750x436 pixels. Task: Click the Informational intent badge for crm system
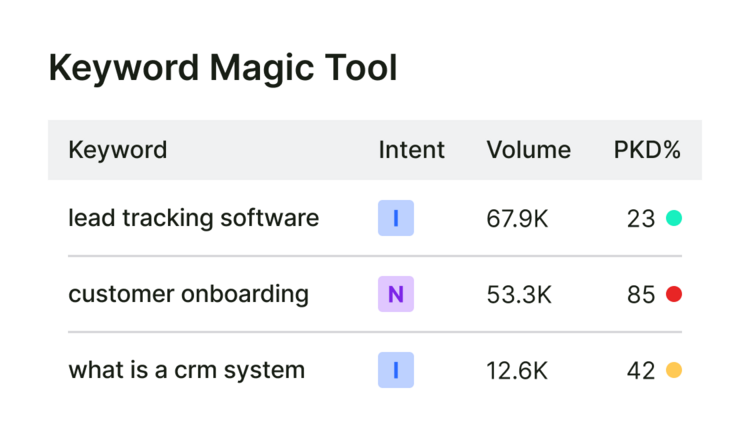(396, 370)
